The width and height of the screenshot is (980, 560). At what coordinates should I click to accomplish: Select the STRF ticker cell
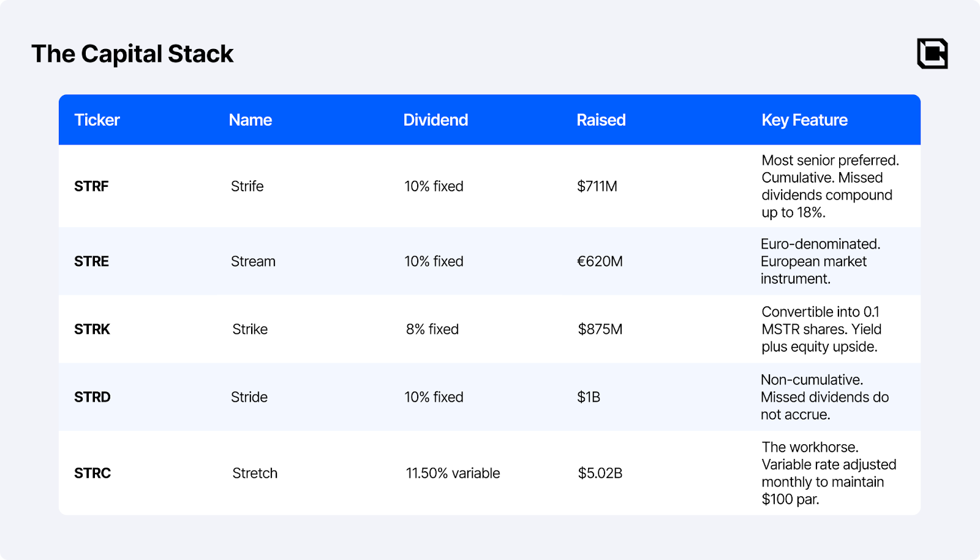(91, 186)
